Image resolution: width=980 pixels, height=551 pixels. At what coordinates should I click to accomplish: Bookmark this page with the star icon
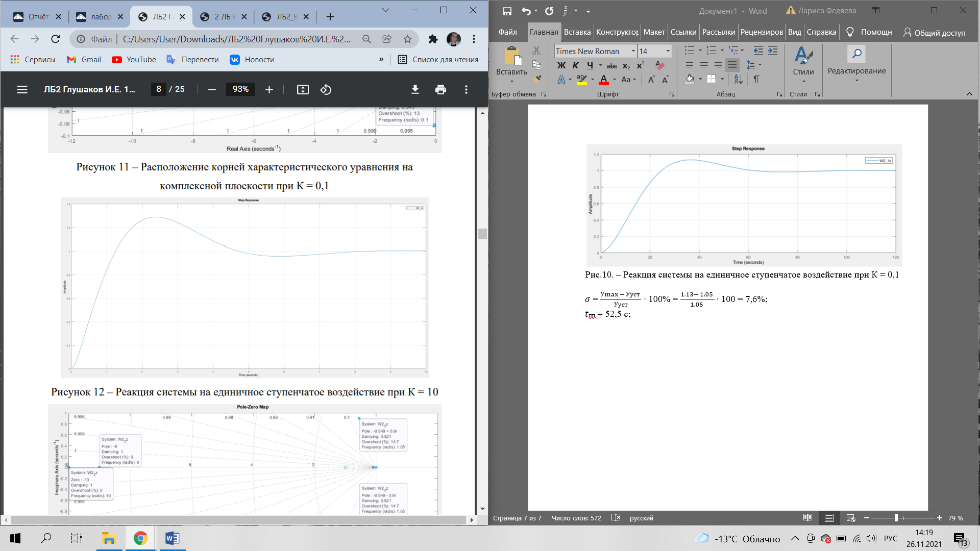pos(407,39)
